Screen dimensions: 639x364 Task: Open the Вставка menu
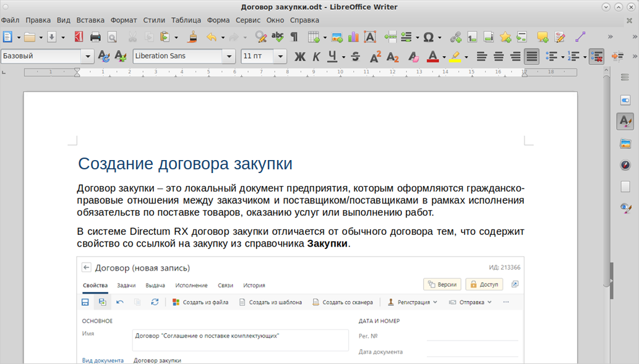(x=90, y=20)
